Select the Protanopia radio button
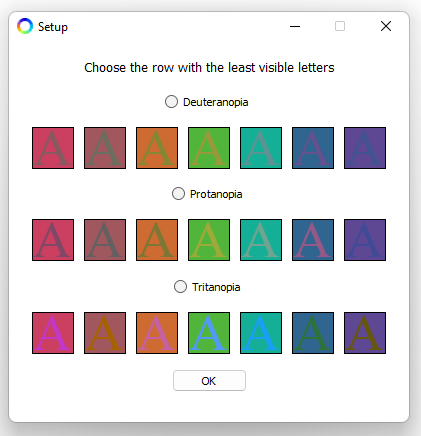Screen dimensions: 421x436 [178, 194]
